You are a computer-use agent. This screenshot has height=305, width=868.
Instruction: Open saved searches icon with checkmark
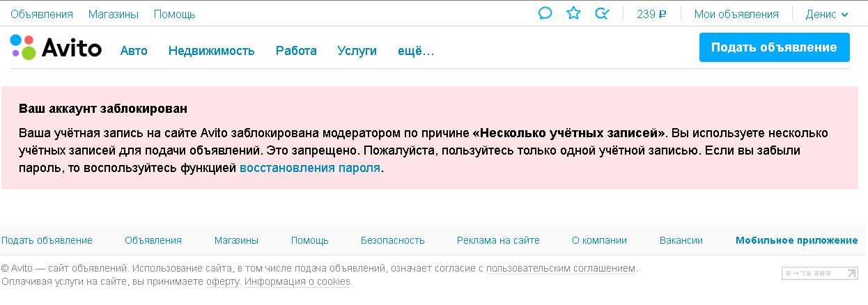click(603, 13)
